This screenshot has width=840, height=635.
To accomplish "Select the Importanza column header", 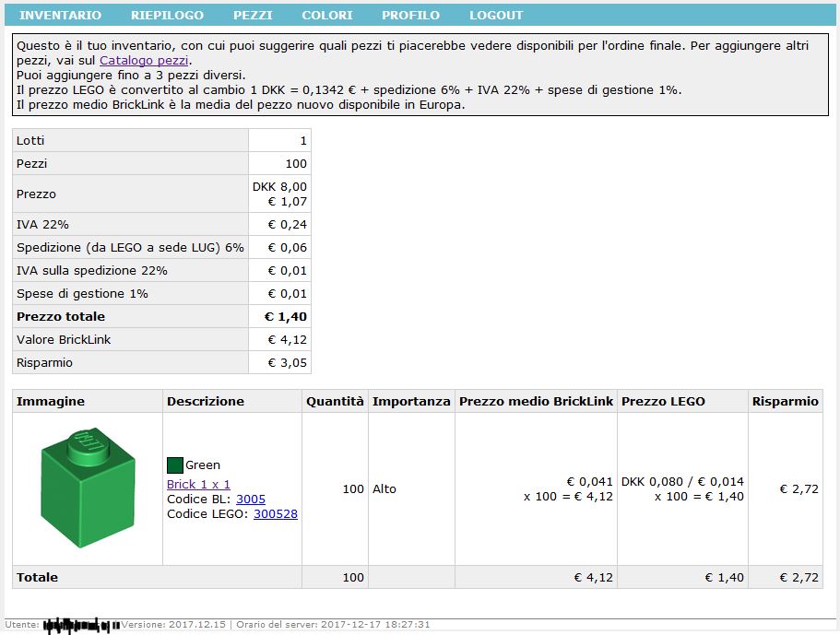I will (411, 401).
